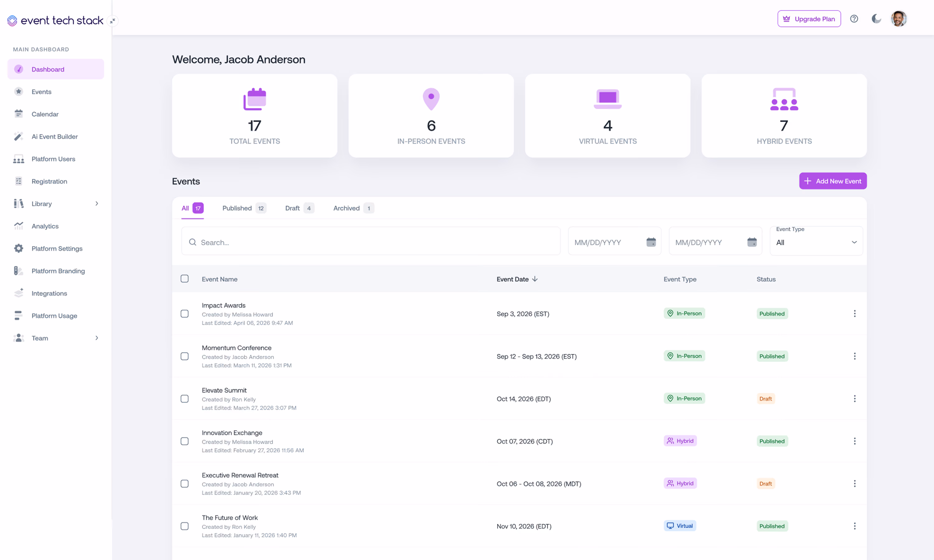934x560 pixels.
Task: Click the Upgrade Plan button
Action: click(x=809, y=19)
